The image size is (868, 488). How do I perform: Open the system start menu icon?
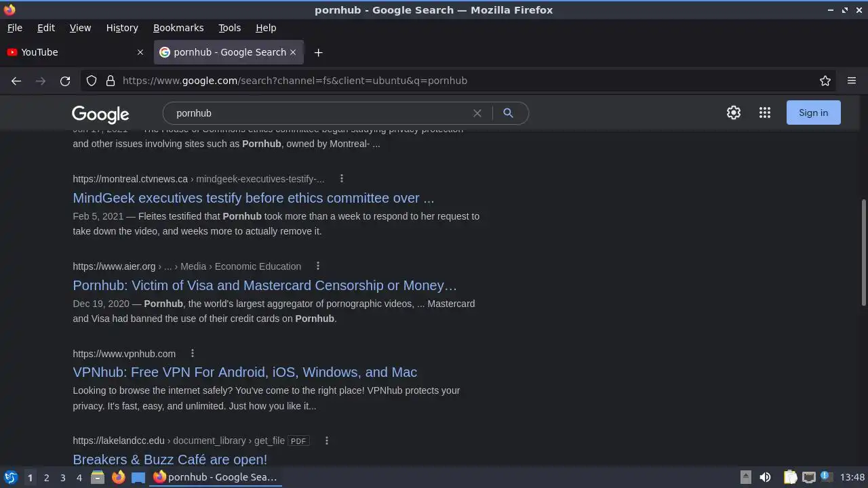coord(10,477)
